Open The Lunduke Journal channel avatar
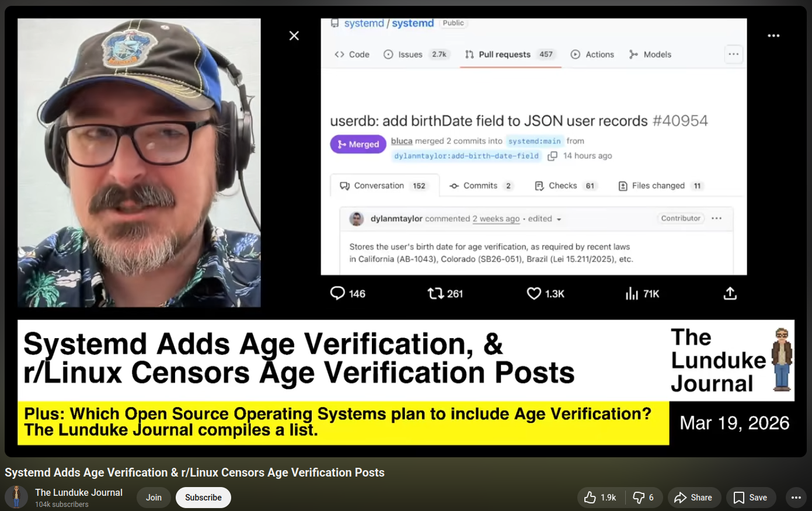Screen dimensions: 812x511 (x=16, y=497)
